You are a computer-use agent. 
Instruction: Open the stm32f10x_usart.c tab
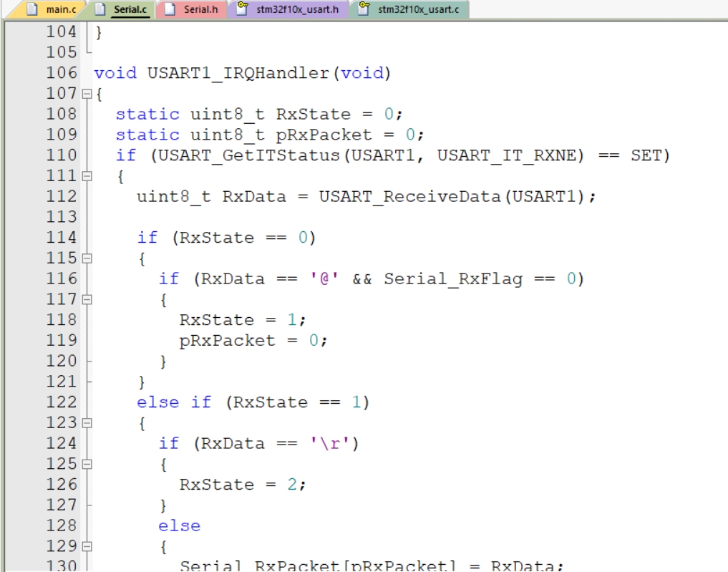409,9
